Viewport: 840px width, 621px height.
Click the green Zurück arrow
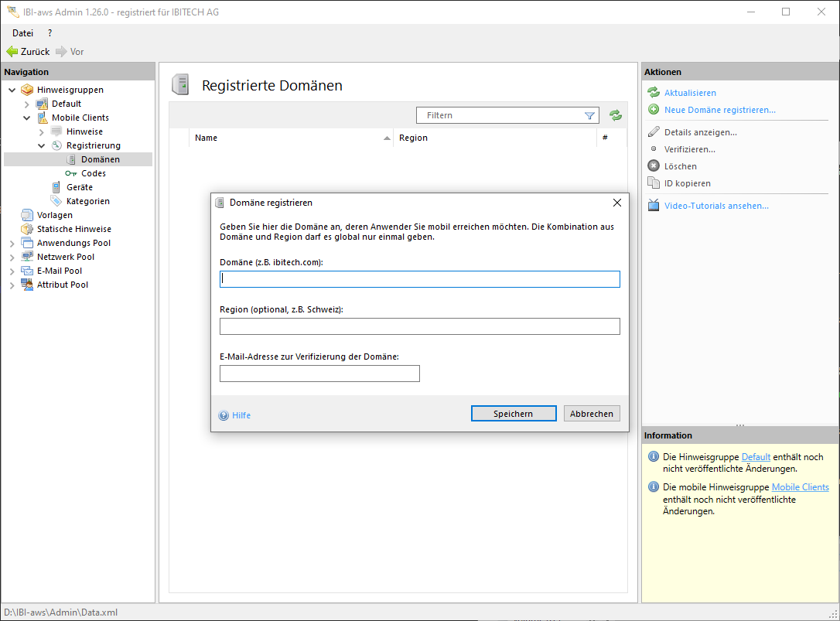[12, 52]
